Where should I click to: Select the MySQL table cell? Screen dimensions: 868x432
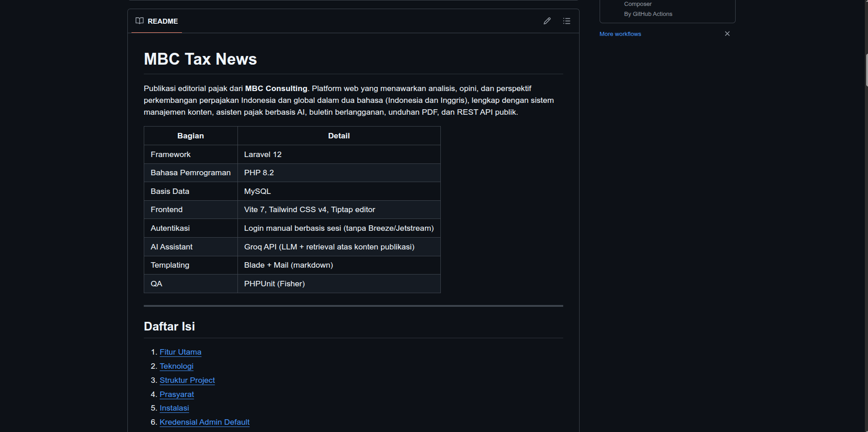[339, 191]
